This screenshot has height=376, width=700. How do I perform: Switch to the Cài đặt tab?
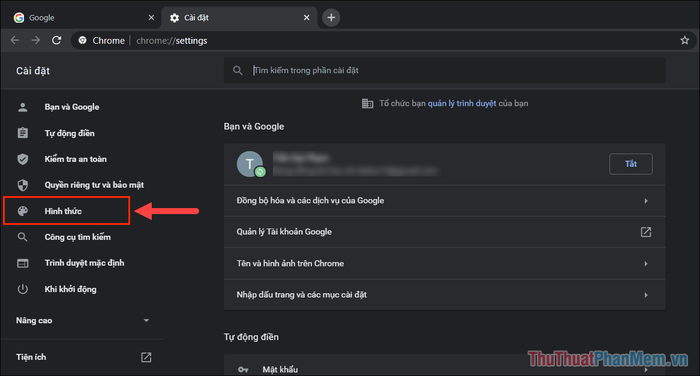coord(239,18)
